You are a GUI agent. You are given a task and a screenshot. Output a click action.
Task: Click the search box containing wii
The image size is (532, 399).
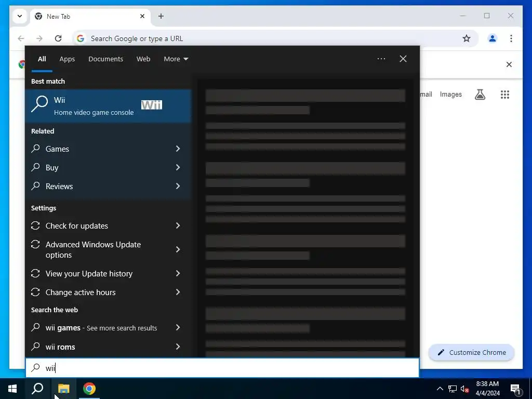[x=222, y=368]
